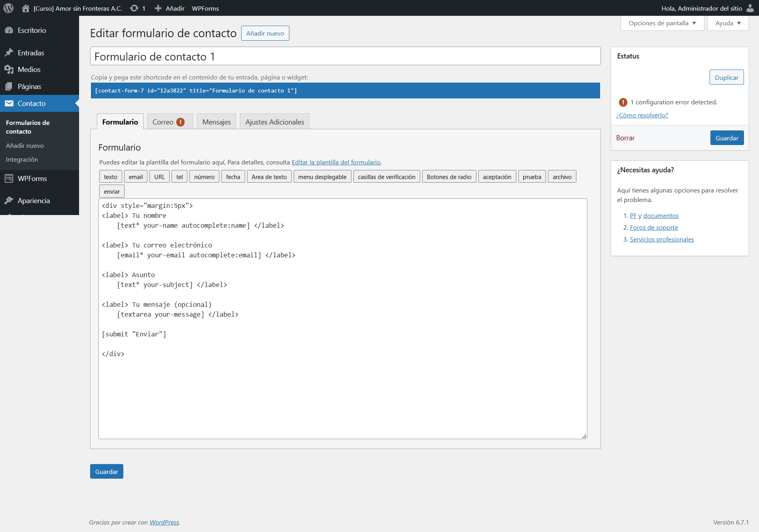Open Medios library menu item
759x532 pixels.
(29, 70)
